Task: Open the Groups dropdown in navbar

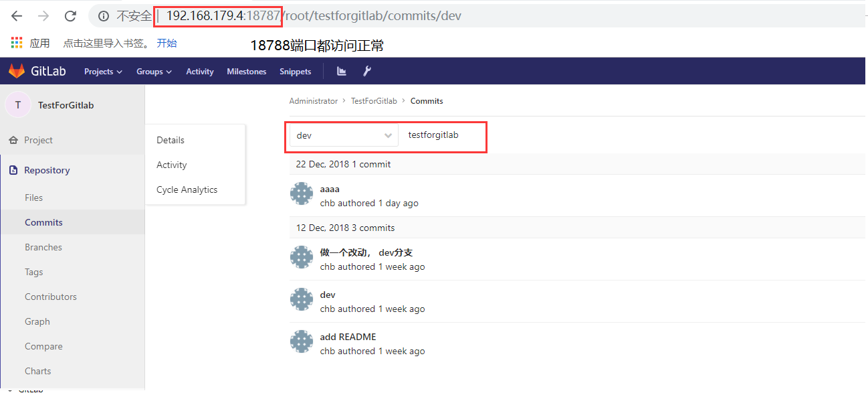Action: pyautogui.click(x=154, y=72)
